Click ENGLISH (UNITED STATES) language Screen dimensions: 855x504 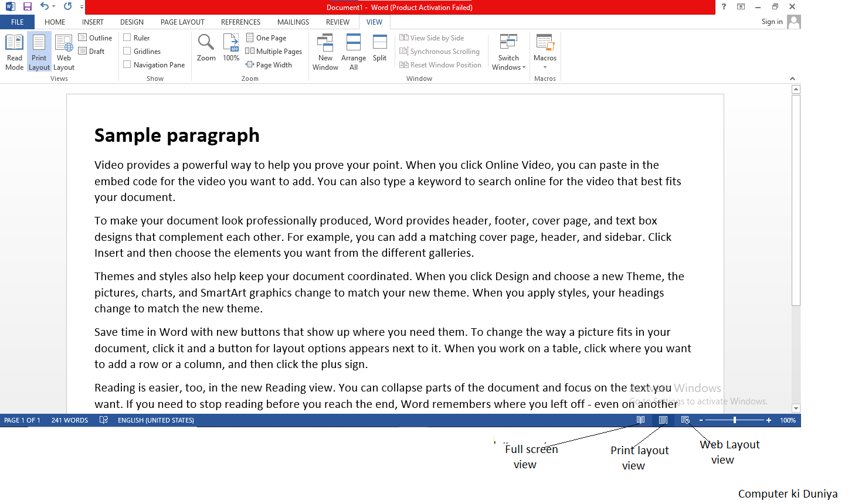(x=156, y=420)
